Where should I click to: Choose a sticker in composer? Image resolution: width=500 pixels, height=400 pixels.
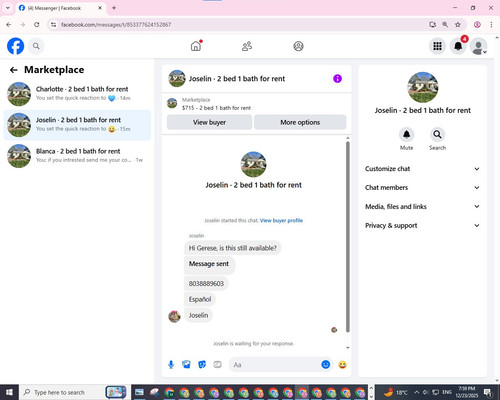202,365
